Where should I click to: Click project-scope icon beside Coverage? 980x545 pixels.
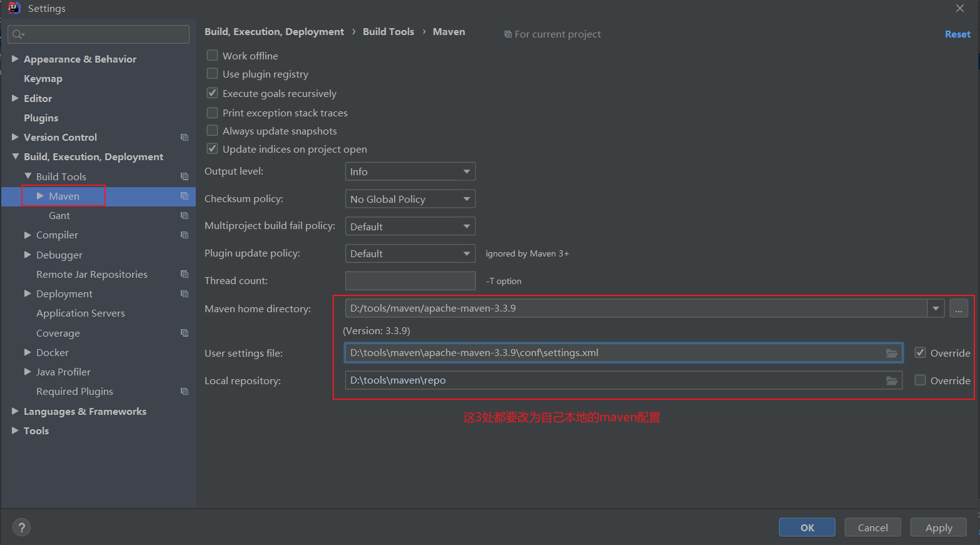(184, 333)
